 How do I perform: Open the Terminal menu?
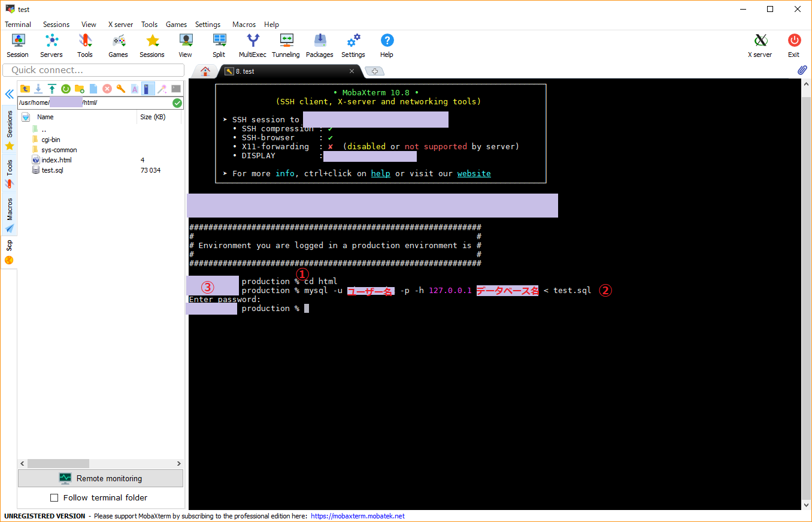click(18, 25)
